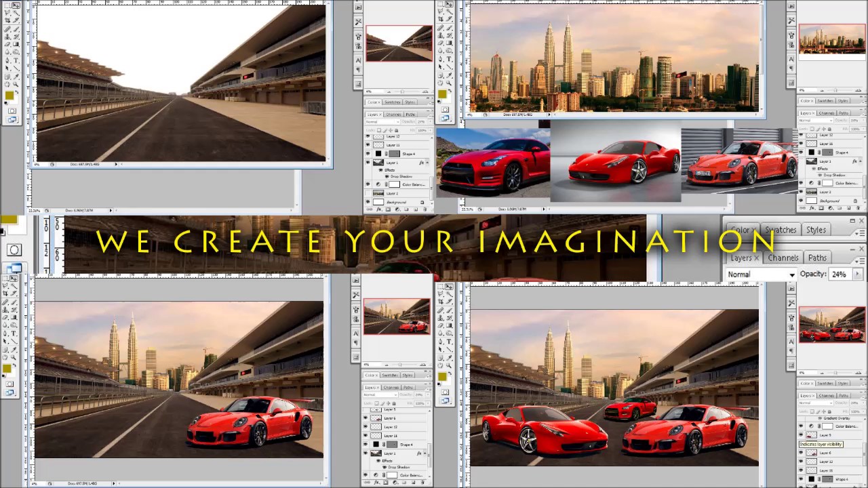Click the enlarged screen mode icon below Quick Mask
This screenshot has height=488, width=868.
tap(14, 268)
